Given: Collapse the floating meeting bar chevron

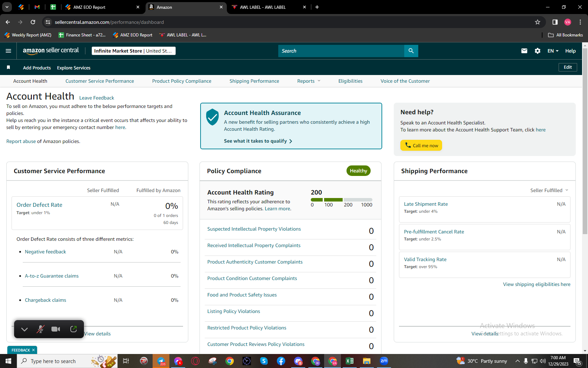Looking at the screenshot, I should point(24,329).
